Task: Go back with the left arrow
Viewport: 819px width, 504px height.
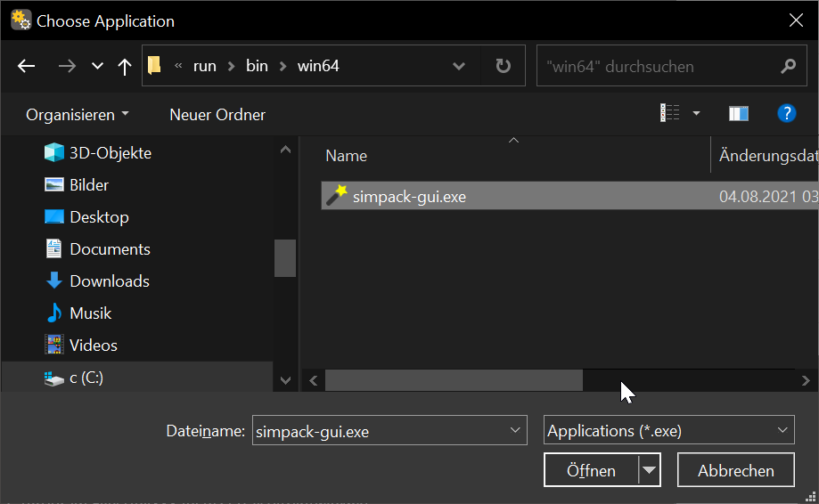Action: pos(26,66)
